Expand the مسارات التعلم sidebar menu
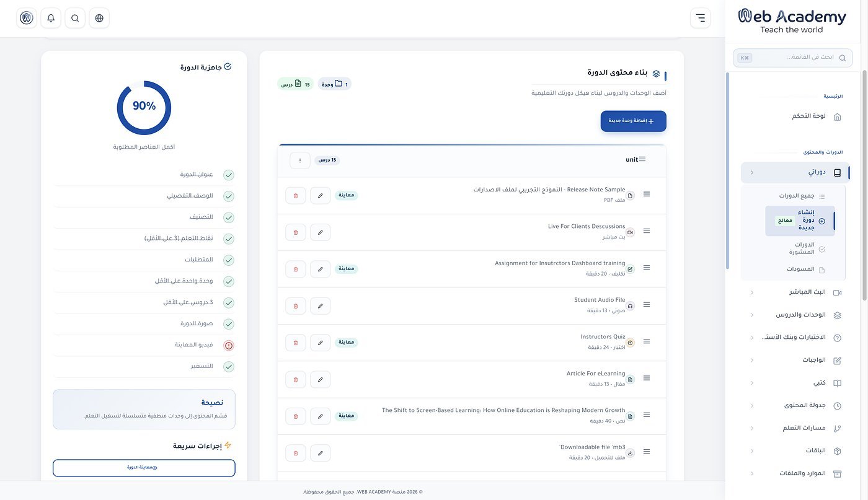The height and width of the screenshot is (500, 868). pos(795,428)
